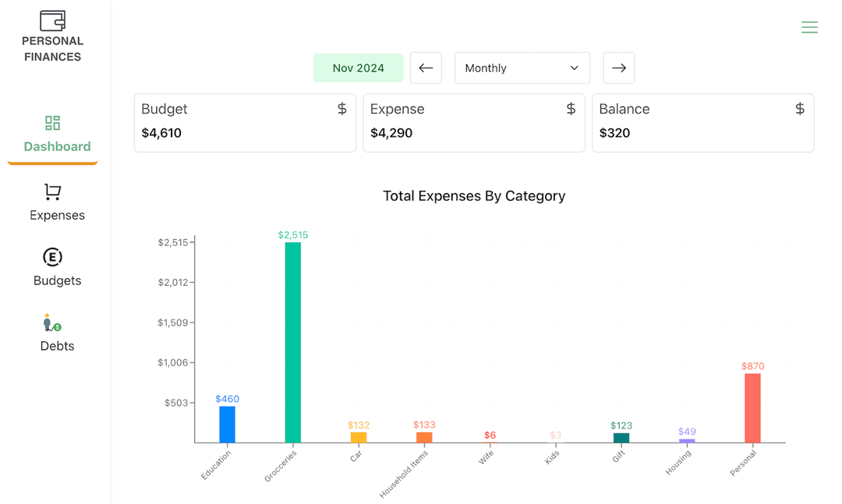Click the Debts person icon

click(50, 322)
